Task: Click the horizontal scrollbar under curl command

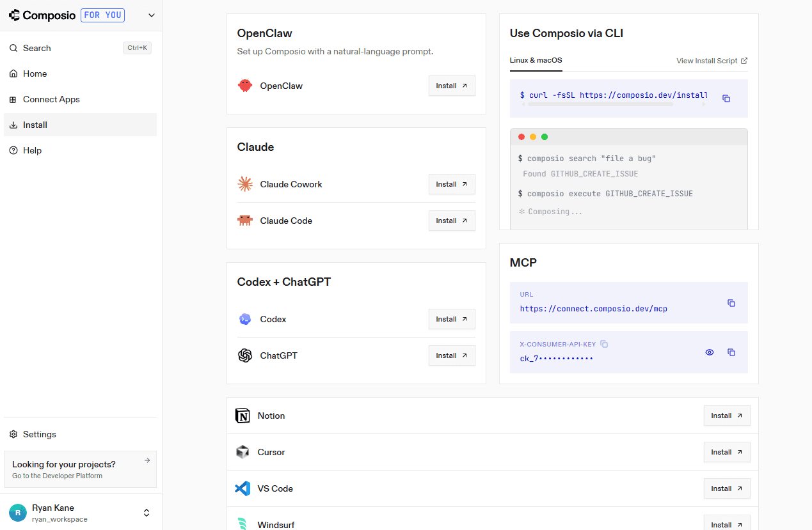Action: (x=600, y=104)
